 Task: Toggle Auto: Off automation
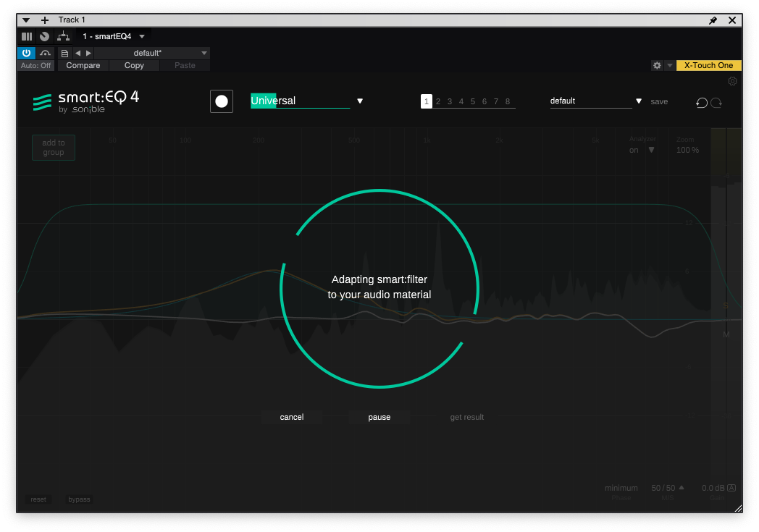(35, 65)
